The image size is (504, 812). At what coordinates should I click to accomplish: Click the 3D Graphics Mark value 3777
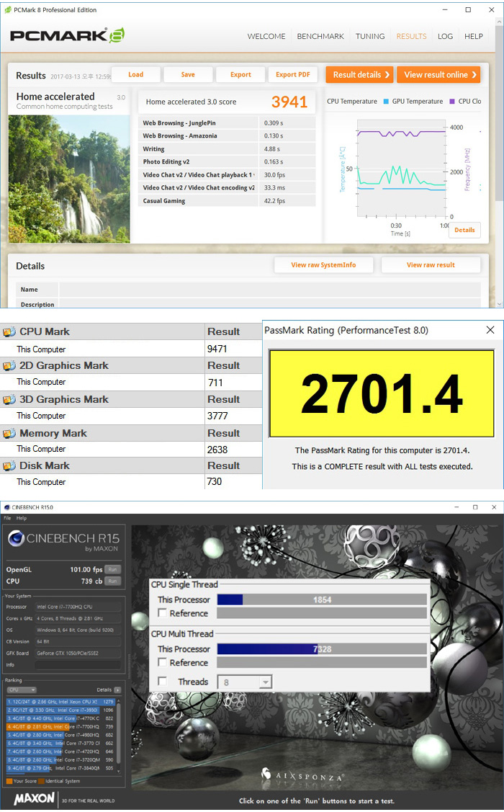pyautogui.click(x=217, y=416)
